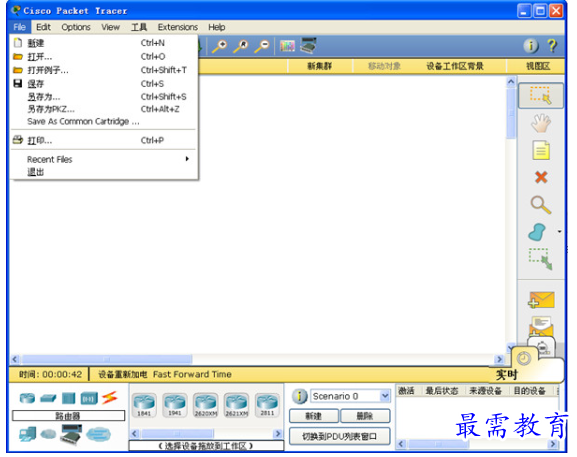Open the custom devices dialog icon

pos(308,46)
